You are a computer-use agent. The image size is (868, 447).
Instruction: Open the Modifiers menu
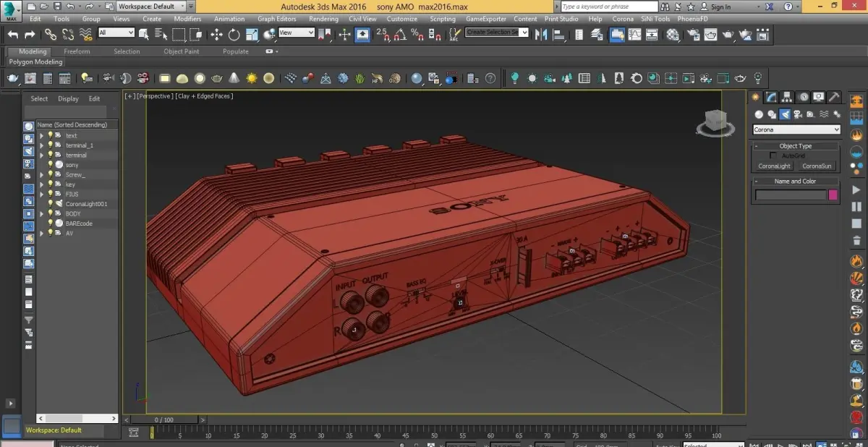tap(187, 19)
